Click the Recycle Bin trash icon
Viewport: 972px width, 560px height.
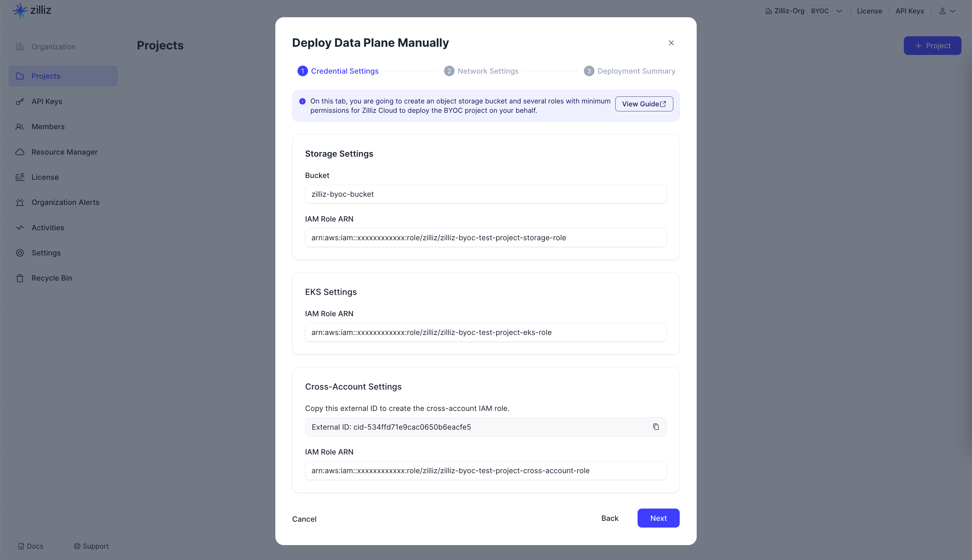(20, 278)
